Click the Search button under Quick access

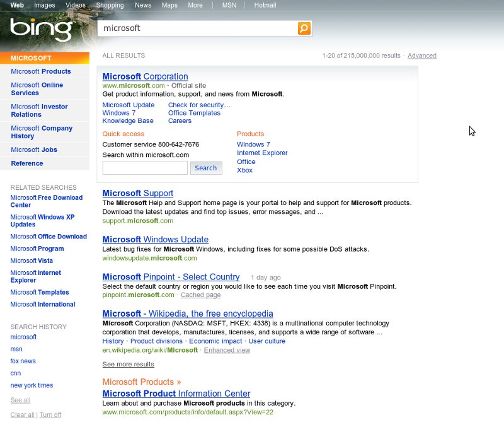pyautogui.click(x=206, y=168)
